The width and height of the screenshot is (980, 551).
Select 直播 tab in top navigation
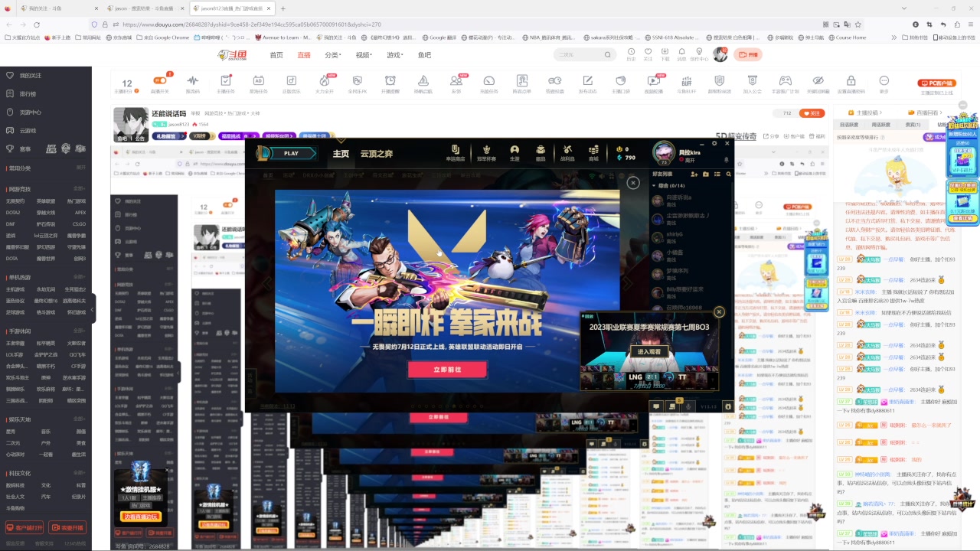coord(304,55)
